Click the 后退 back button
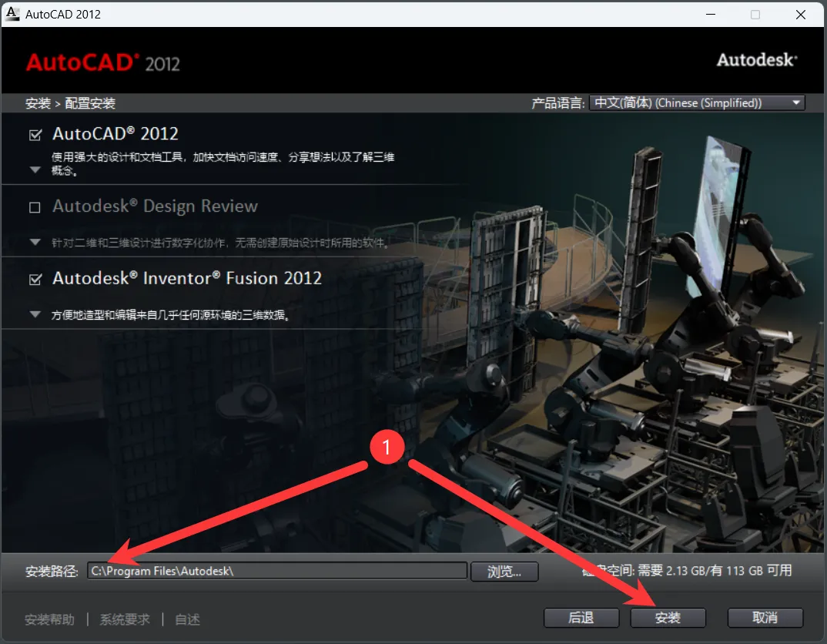Viewport: 827px width, 644px height. pos(581,618)
